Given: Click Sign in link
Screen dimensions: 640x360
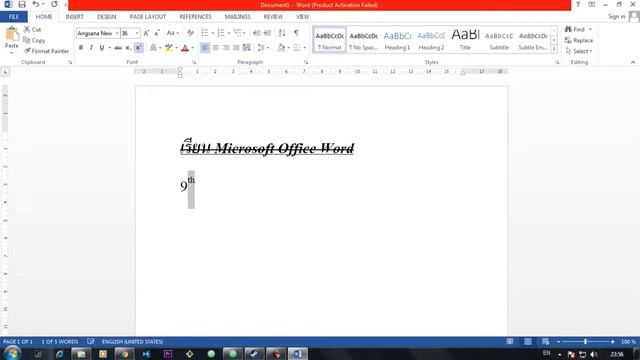Looking at the screenshot, I should pos(616,16).
